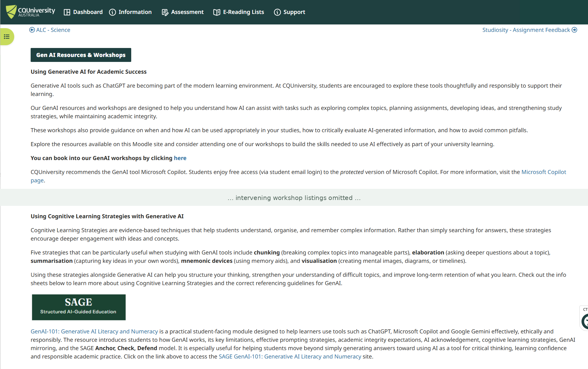Click the next activity arrow icon
The height and width of the screenshot is (369, 588).
click(574, 30)
